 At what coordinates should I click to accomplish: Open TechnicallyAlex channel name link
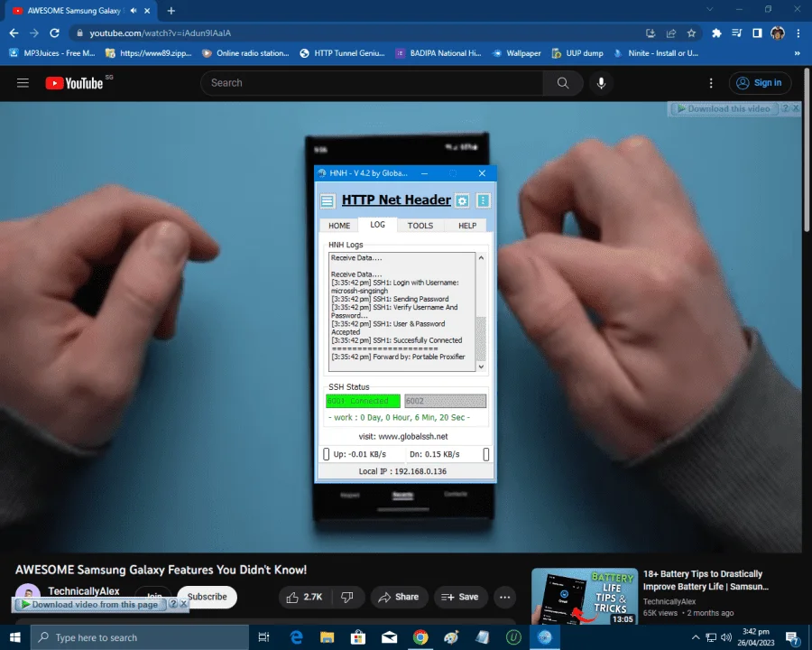[84, 591]
